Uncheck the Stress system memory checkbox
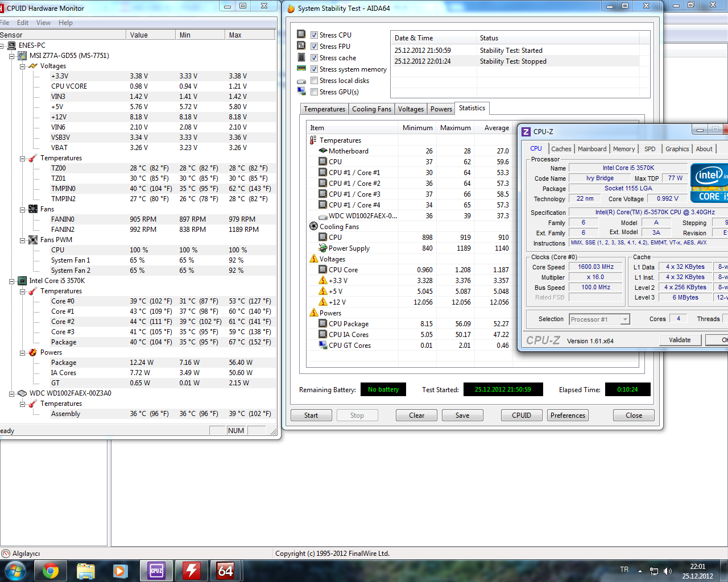Viewport: 728px width, 582px height. click(314, 69)
